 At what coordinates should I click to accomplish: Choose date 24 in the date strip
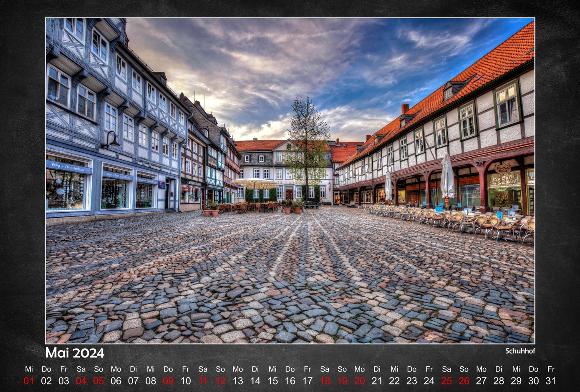(429, 381)
